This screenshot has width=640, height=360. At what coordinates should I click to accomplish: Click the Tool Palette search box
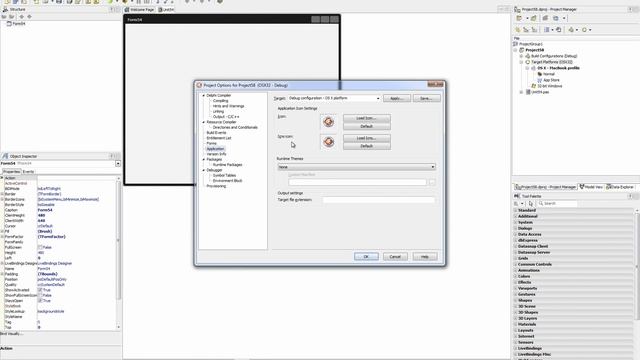coord(557,203)
